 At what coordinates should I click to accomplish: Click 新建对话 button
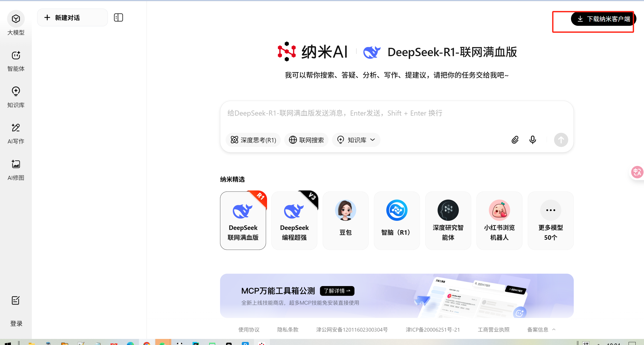coord(72,17)
